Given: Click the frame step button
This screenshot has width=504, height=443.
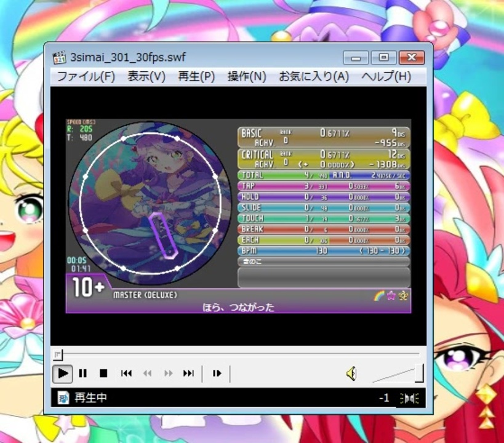Looking at the screenshot, I should pyautogui.click(x=217, y=373).
